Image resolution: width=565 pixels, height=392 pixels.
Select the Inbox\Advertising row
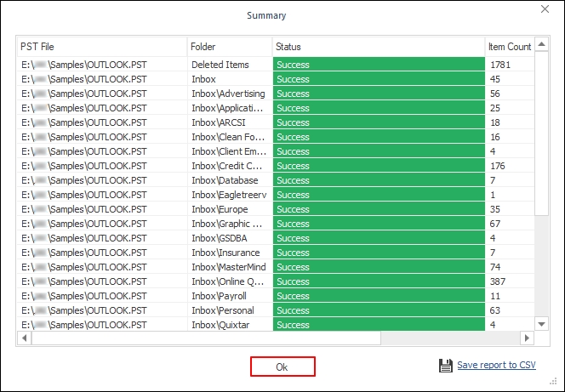229,94
